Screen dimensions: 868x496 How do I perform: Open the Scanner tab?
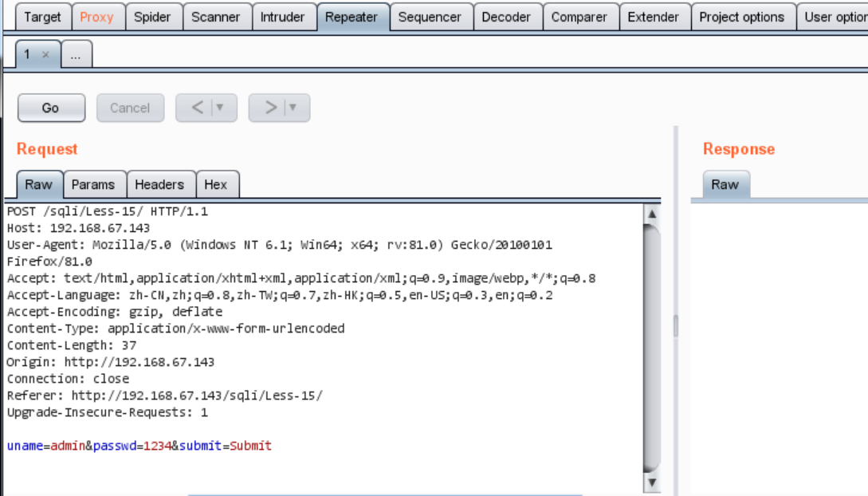[x=216, y=18]
